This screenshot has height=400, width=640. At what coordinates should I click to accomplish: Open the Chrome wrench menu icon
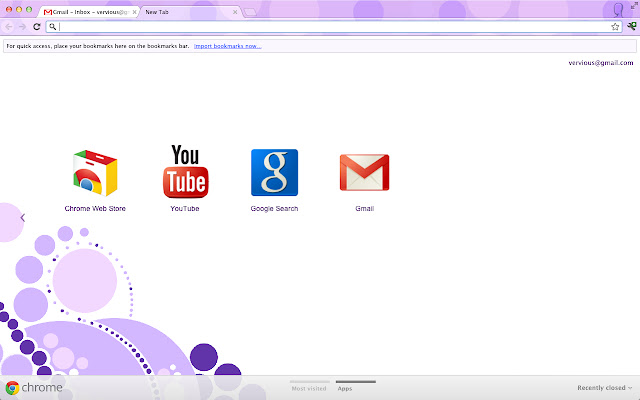[x=631, y=27]
